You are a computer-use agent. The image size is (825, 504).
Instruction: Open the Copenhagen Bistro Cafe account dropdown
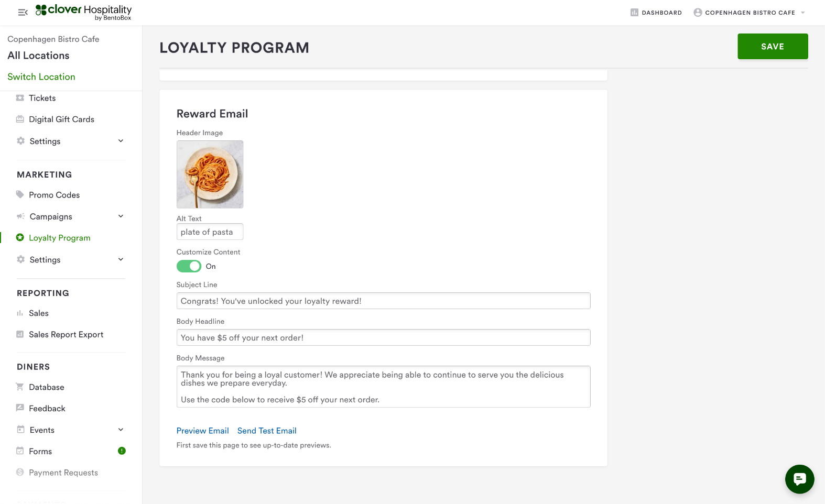750,13
